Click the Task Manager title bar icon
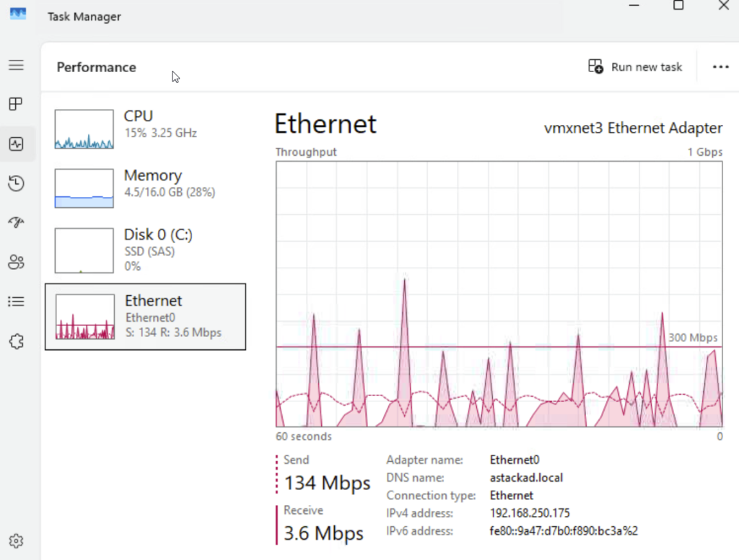Viewport: 739px width, 560px height. click(18, 14)
